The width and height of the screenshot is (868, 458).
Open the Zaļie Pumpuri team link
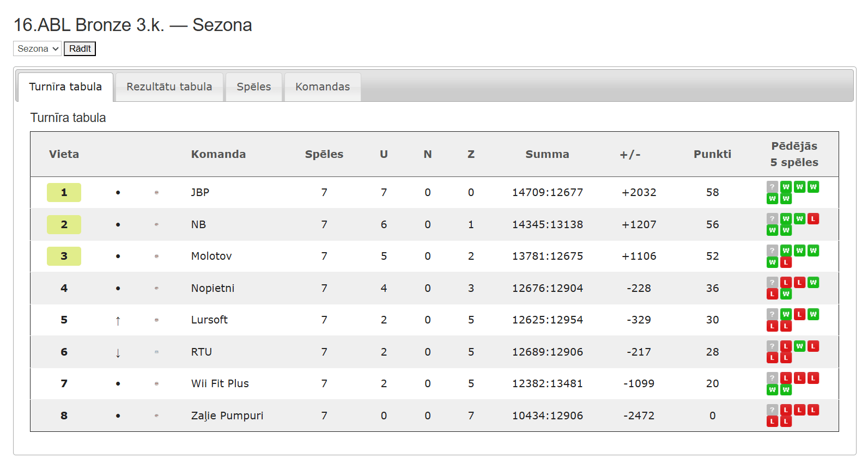point(227,416)
